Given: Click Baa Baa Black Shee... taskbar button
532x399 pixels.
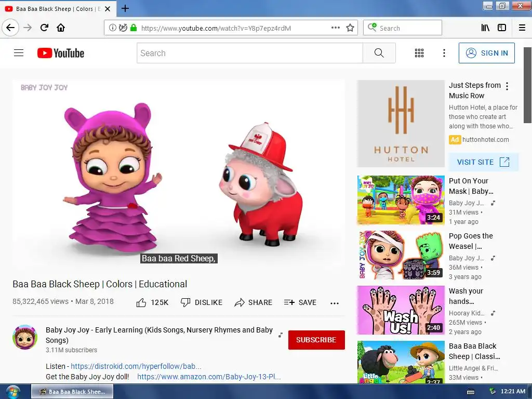Looking at the screenshot, I should pos(72,392).
